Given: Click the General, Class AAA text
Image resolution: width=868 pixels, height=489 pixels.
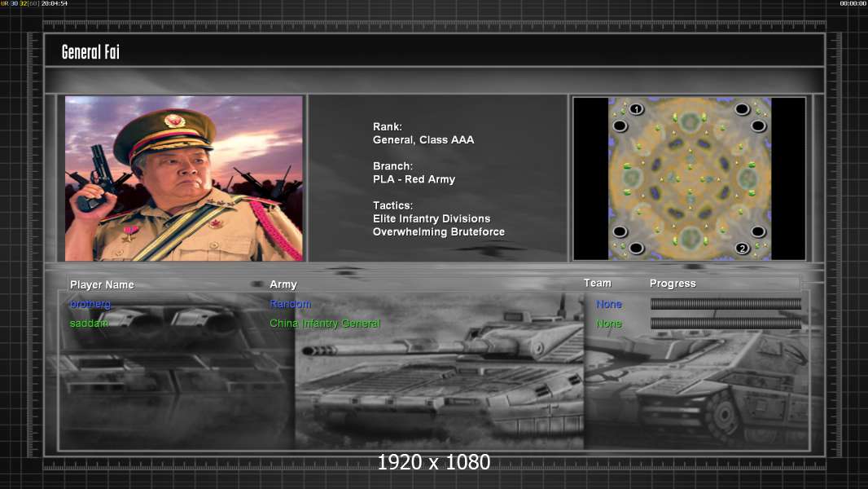Looking at the screenshot, I should 423,140.
